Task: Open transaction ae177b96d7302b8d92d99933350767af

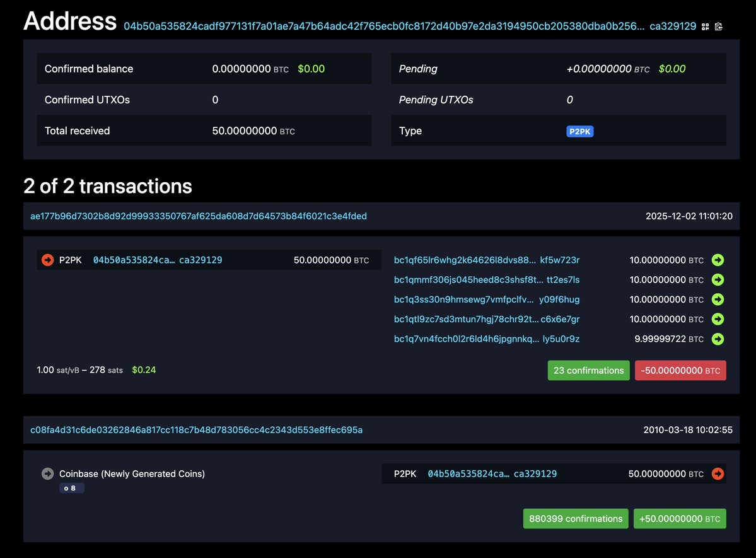Action: coord(199,216)
